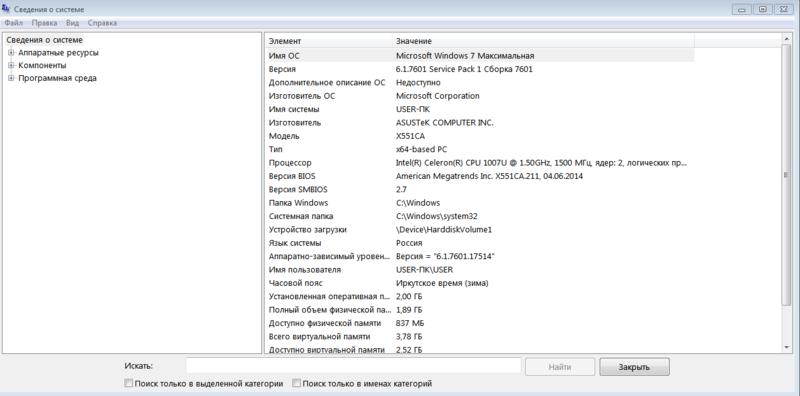800x396 pixels.
Task: Click the vertical scrollbar thumb of the details list
Action: [786, 175]
